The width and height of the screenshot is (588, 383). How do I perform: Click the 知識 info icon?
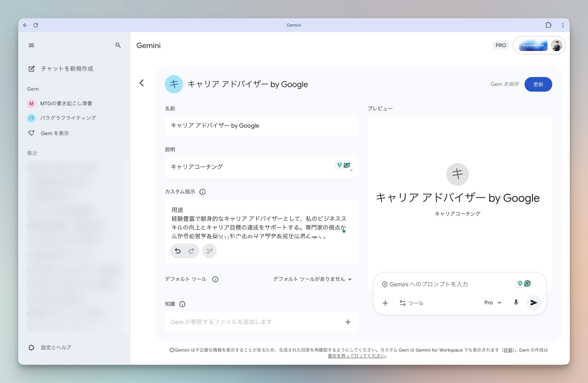click(x=182, y=304)
